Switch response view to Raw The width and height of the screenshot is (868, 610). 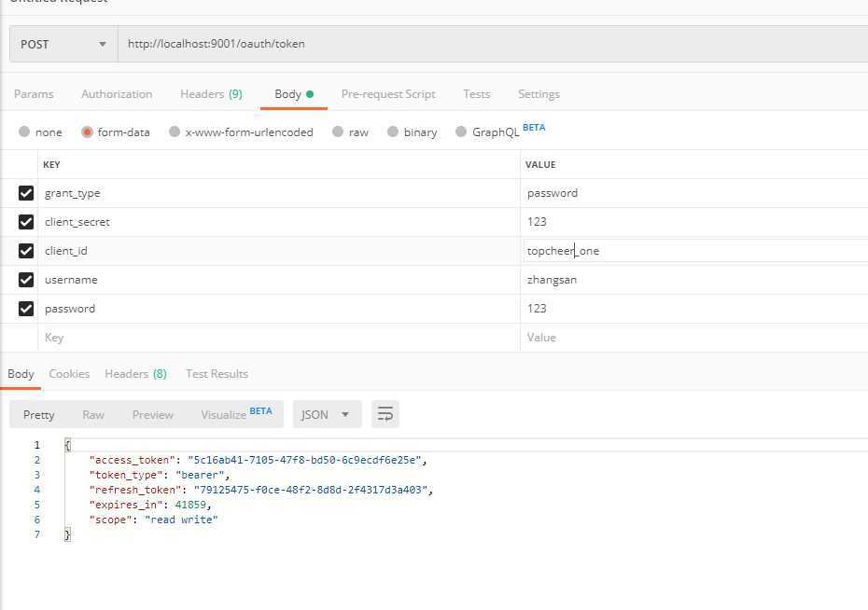click(93, 415)
